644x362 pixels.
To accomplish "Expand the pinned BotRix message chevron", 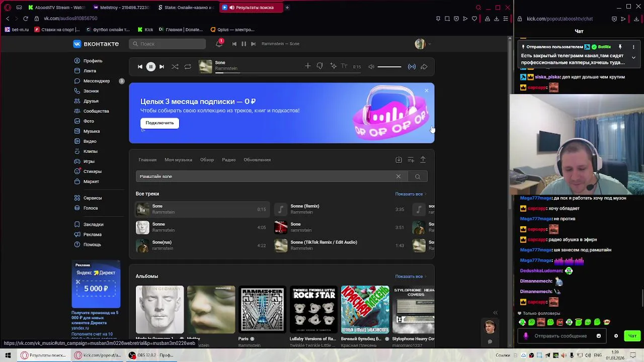I will [x=633, y=57].
